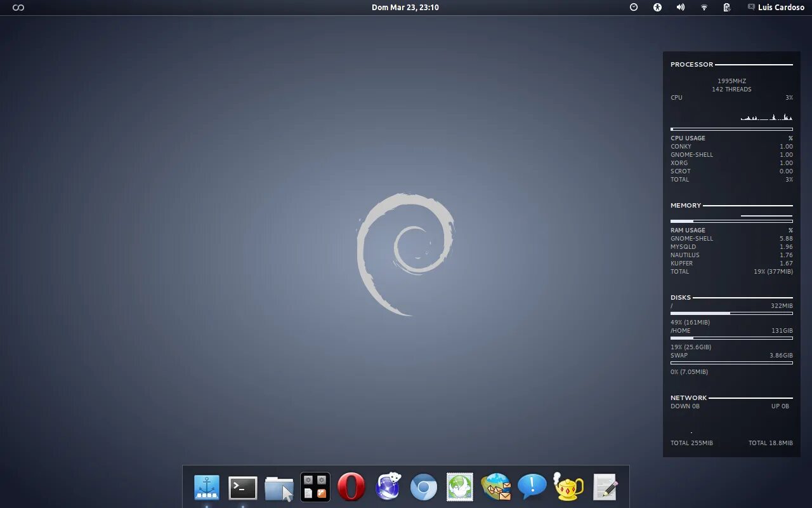
Task: Click the NAUTILUS memory row
Action: [x=731, y=255]
